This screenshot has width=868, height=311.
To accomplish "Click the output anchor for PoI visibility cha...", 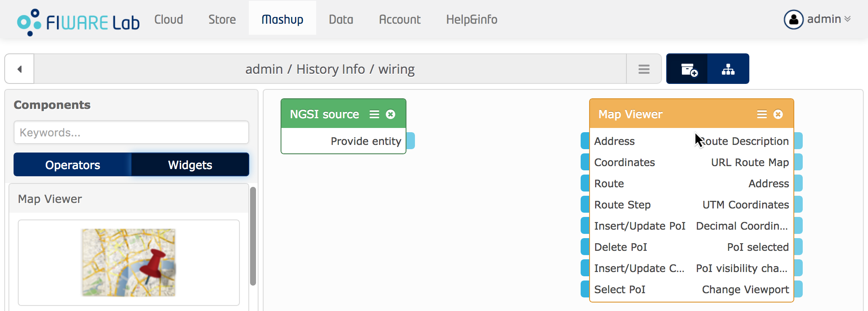I will [798, 268].
